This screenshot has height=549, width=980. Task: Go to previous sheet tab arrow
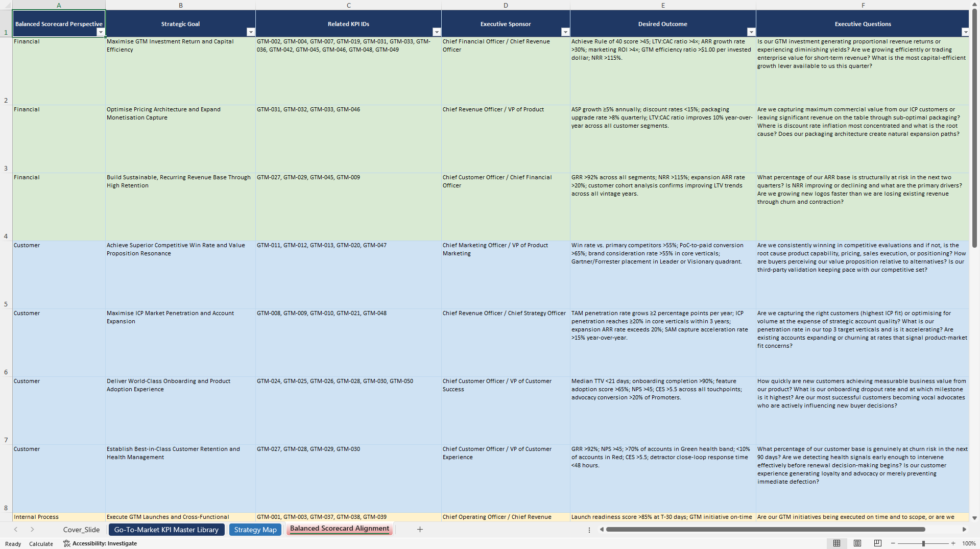click(x=16, y=530)
